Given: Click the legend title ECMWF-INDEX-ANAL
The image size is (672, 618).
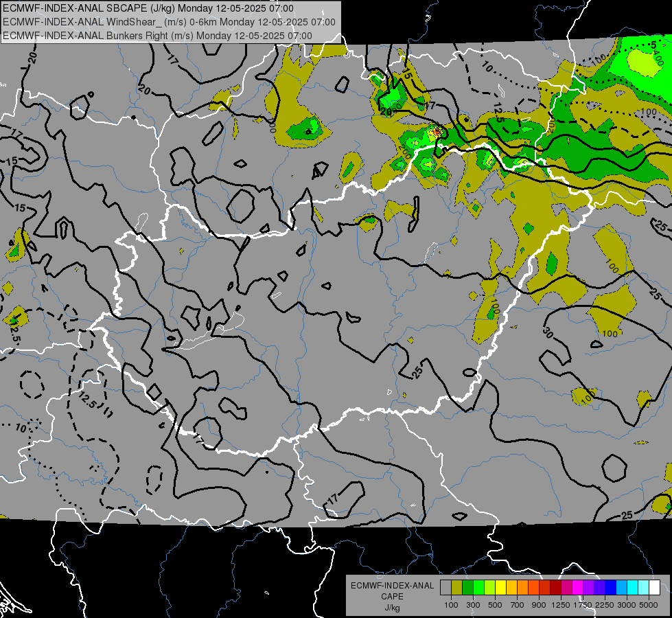Looking at the screenshot, I should tap(392, 586).
